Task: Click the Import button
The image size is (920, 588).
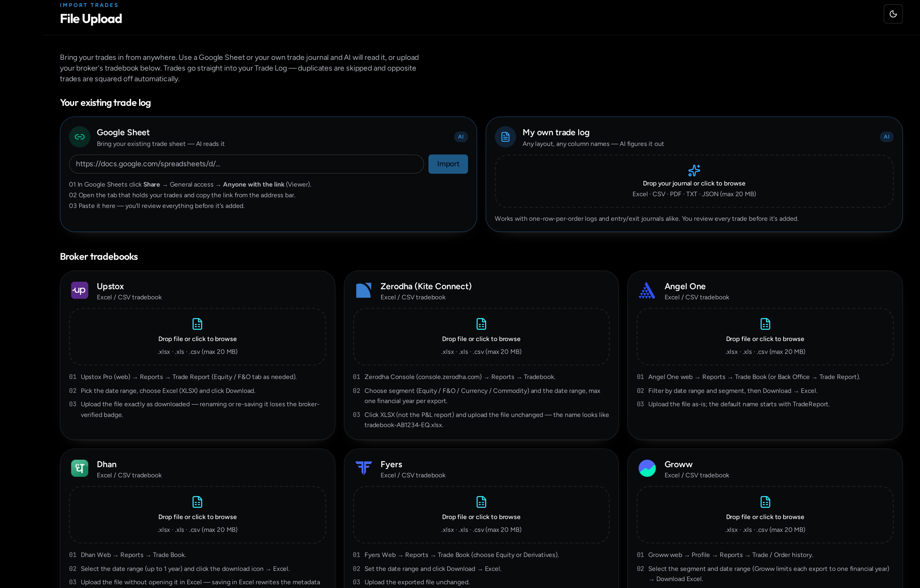Action: coord(448,164)
